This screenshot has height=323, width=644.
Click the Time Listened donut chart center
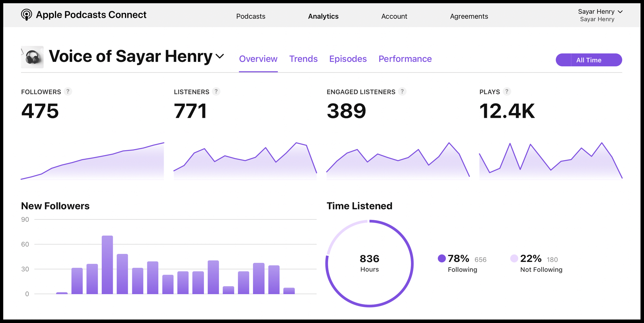(369, 263)
